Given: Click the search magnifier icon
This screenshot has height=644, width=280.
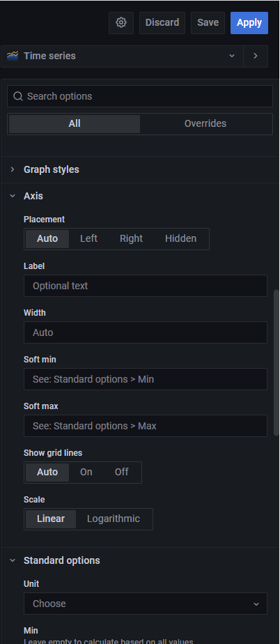Looking at the screenshot, I should [x=17, y=96].
